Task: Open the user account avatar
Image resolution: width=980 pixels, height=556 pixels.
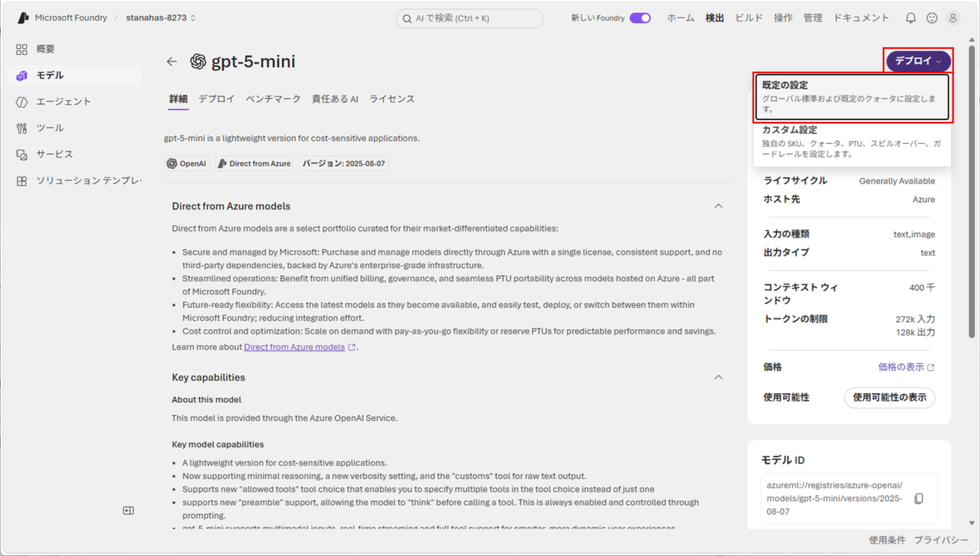Action: click(x=953, y=18)
